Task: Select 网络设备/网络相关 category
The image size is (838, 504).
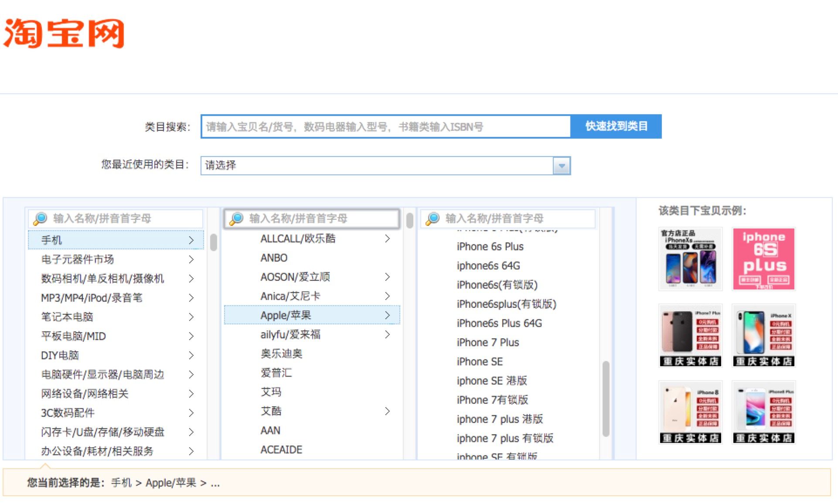Action: coord(116,394)
